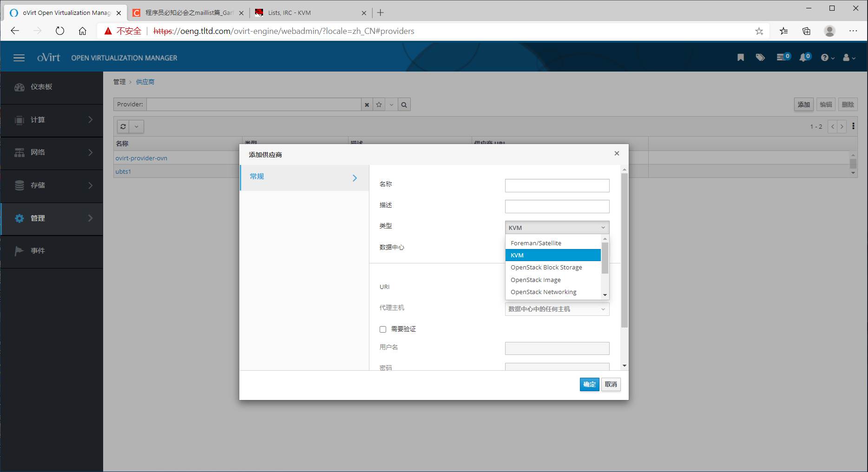
Task: Expand the 计算 sidebar menu
Action: [52, 120]
